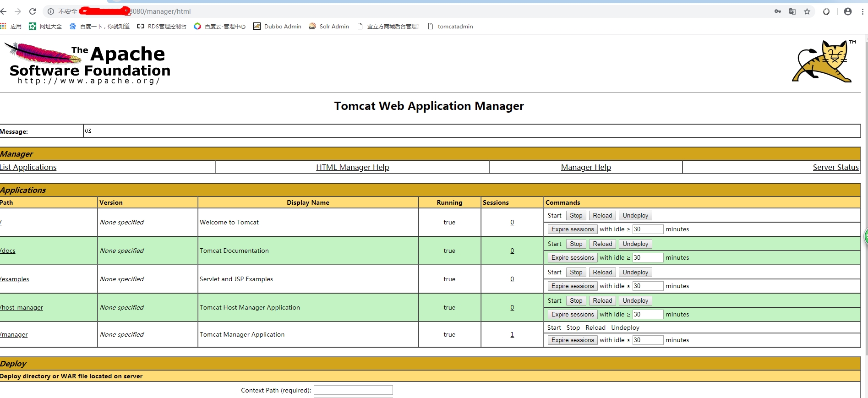This screenshot has width=868, height=398.
Task: Open the List Applications link
Action: point(28,167)
